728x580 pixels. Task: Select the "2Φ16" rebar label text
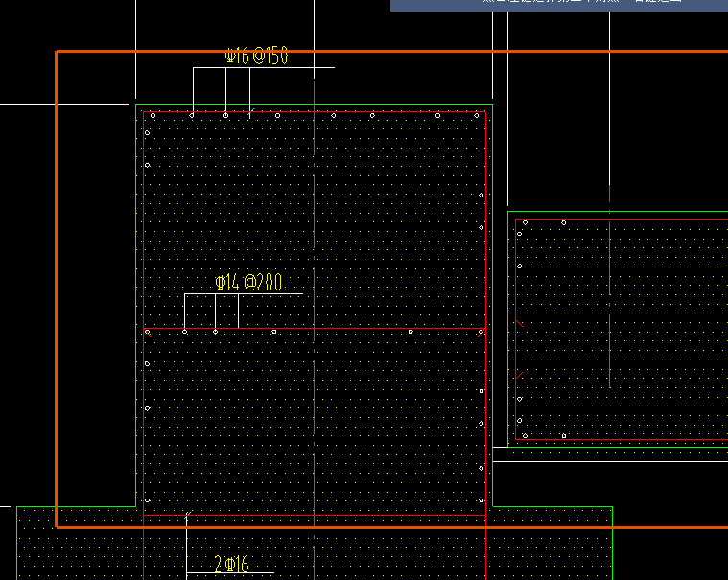tap(232, 564)
